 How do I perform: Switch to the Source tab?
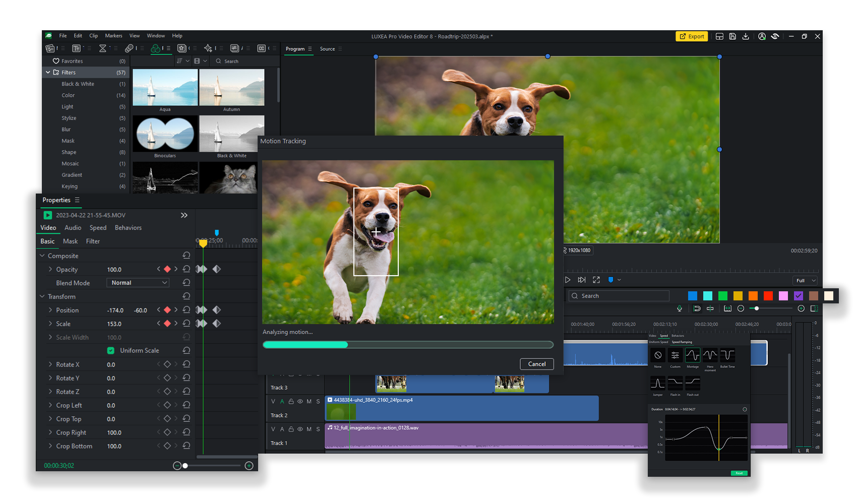pos(327,49)
